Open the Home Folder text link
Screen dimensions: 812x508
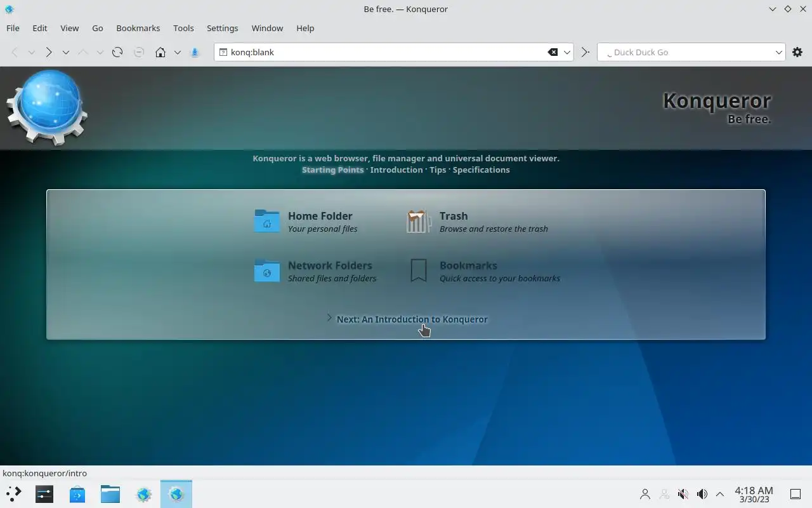pos(320,216)
